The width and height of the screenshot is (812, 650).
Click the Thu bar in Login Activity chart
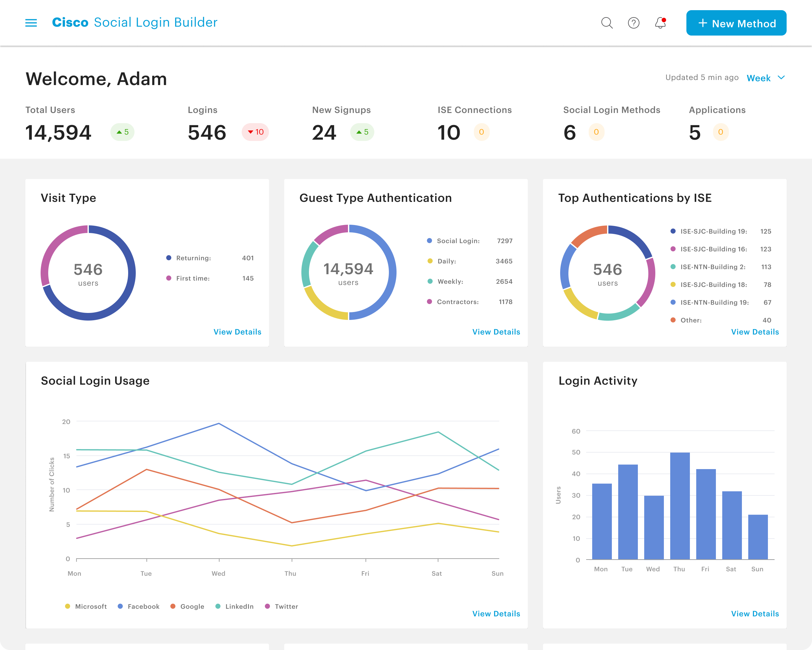pos(680,506)
